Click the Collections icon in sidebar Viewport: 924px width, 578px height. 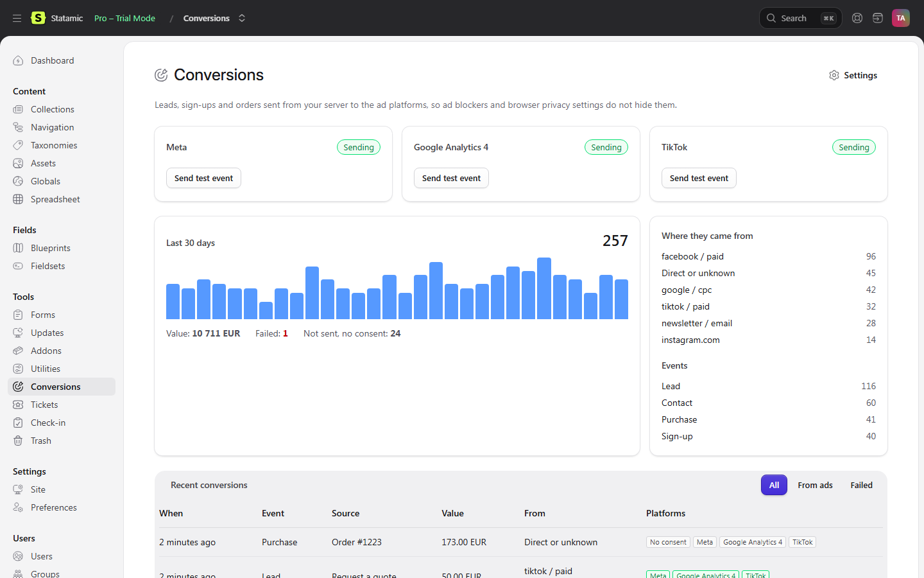(18, 109)
